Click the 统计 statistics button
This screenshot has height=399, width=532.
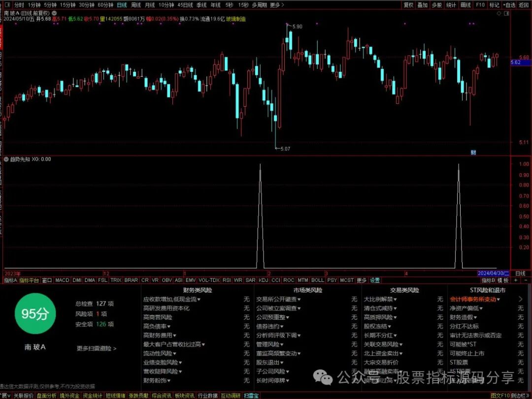[451, 5]
